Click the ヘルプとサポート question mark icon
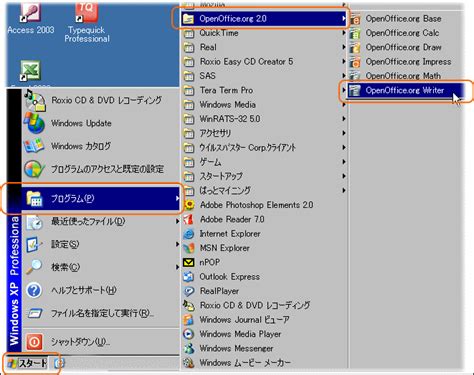474x375 pixels. click(34, 290)
